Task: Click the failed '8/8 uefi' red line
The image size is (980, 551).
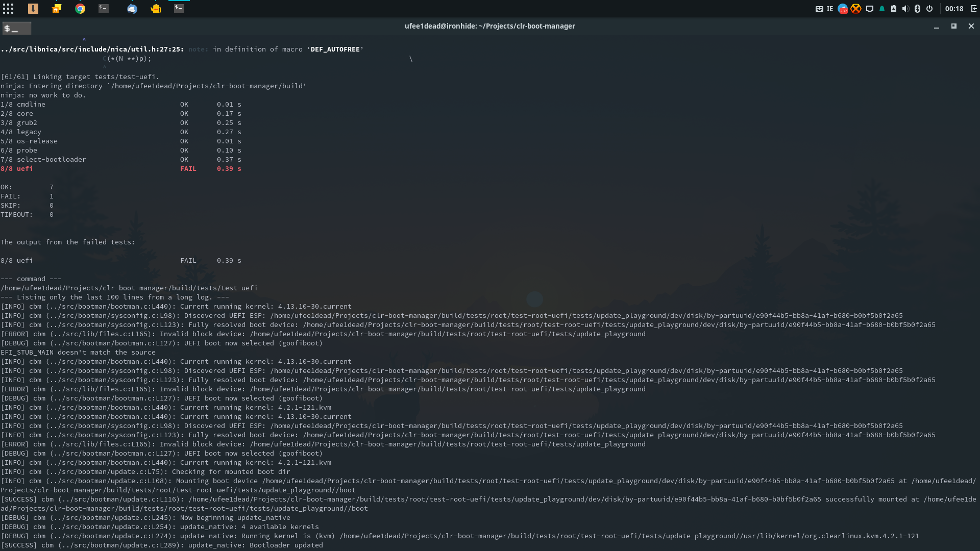Action: 121,169
